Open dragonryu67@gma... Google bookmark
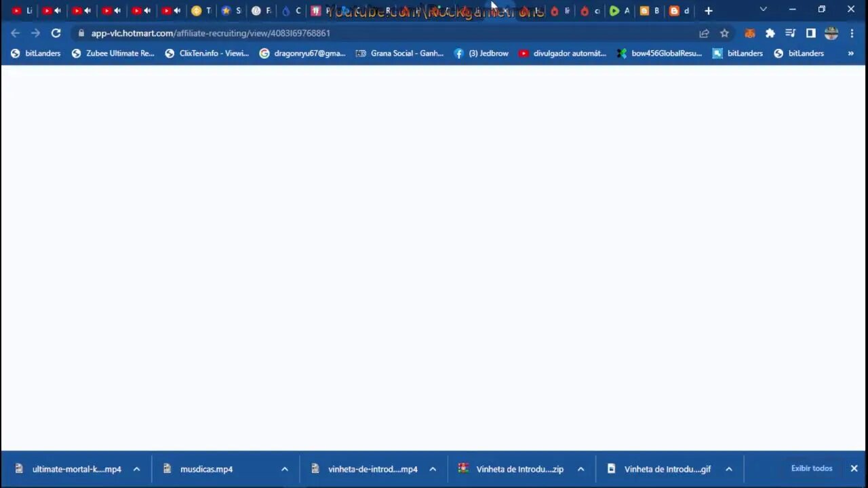This screenshot has width=868, height=488. pyautogui.click(x=302, y=54)
